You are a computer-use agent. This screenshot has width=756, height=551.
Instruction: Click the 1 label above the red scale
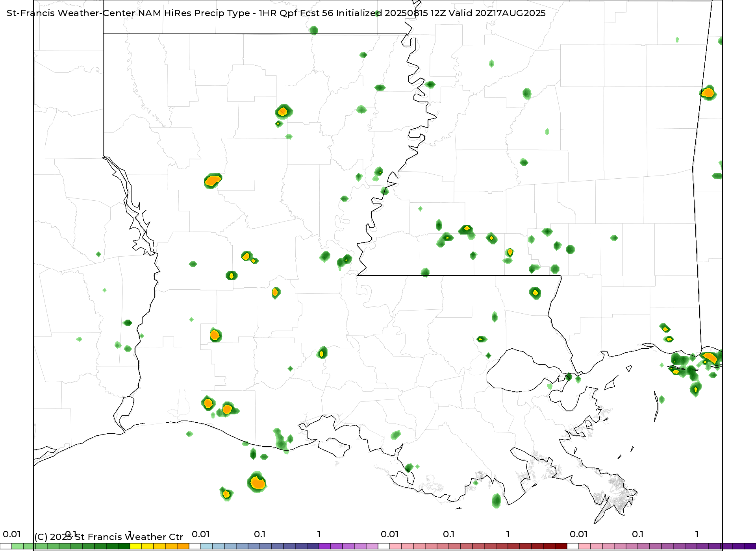508,534
